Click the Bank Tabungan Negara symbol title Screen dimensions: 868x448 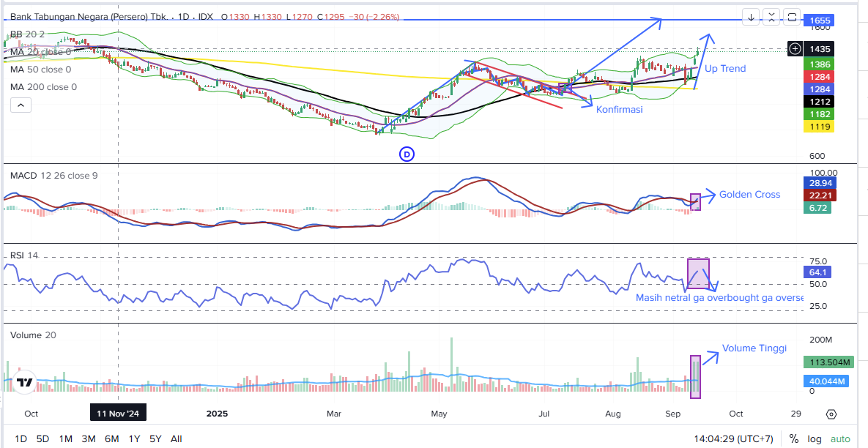(x=89, y=17)
